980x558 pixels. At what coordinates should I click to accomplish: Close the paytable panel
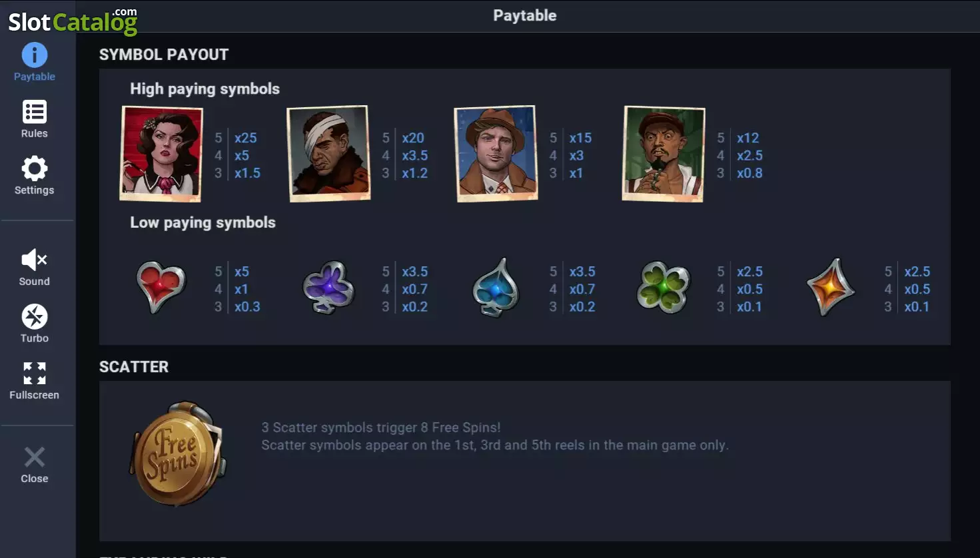pyautogui.click(x=35, y=457)
